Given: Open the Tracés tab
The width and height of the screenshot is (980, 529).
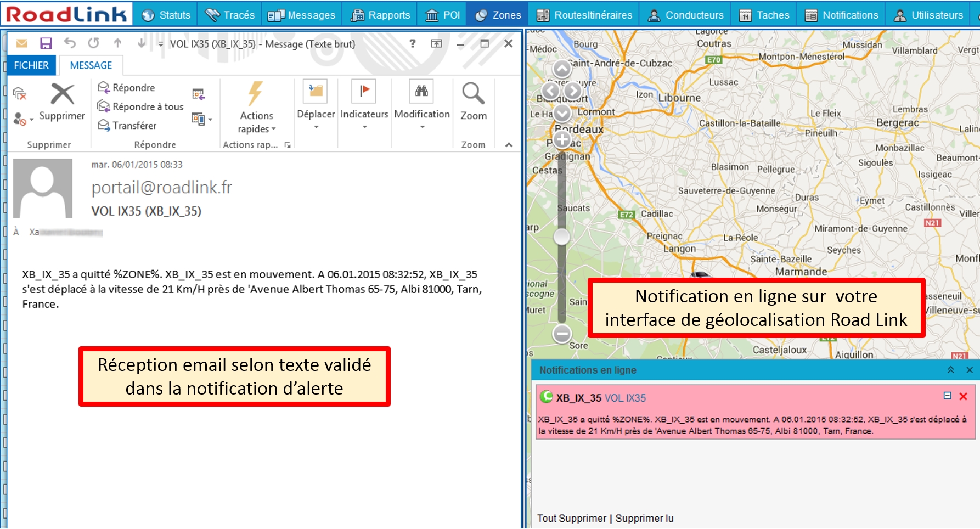Looking at the screenshot, I should [x=229, y=15].
